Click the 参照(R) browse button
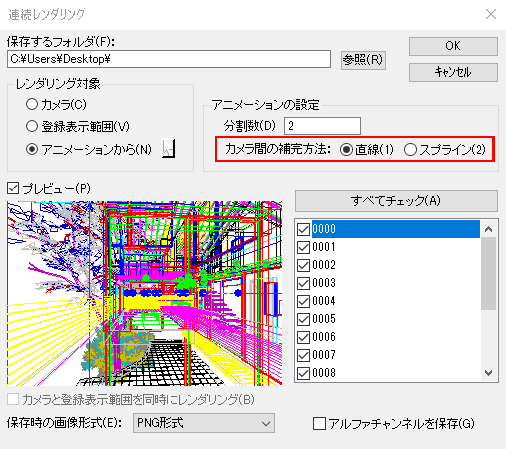The image size is (506, 449). tap(363, 60)
